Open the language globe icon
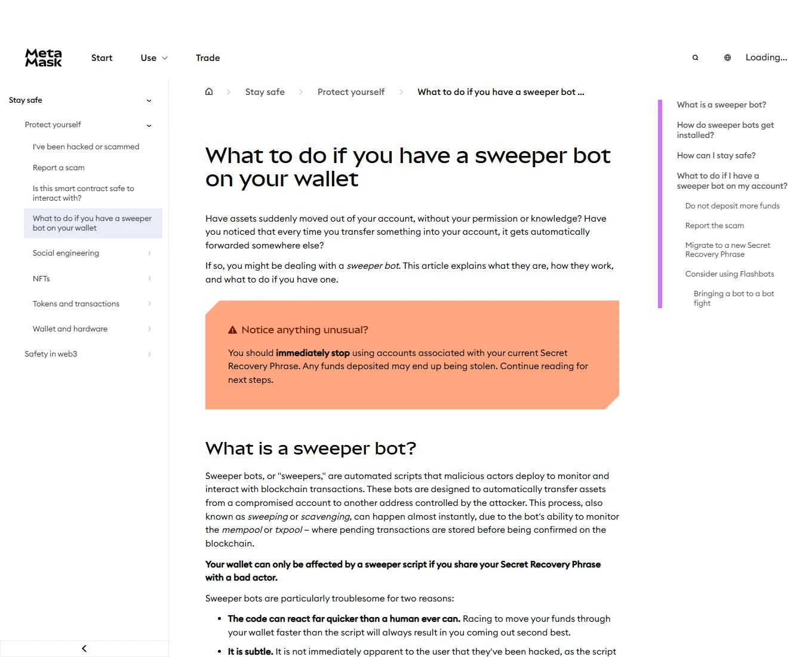Viewport: 812px width, 657px height. pos(727,58)
